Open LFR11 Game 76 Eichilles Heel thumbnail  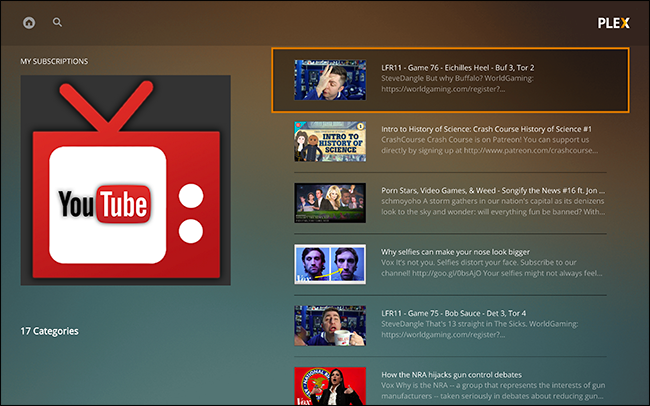(330, 80)
